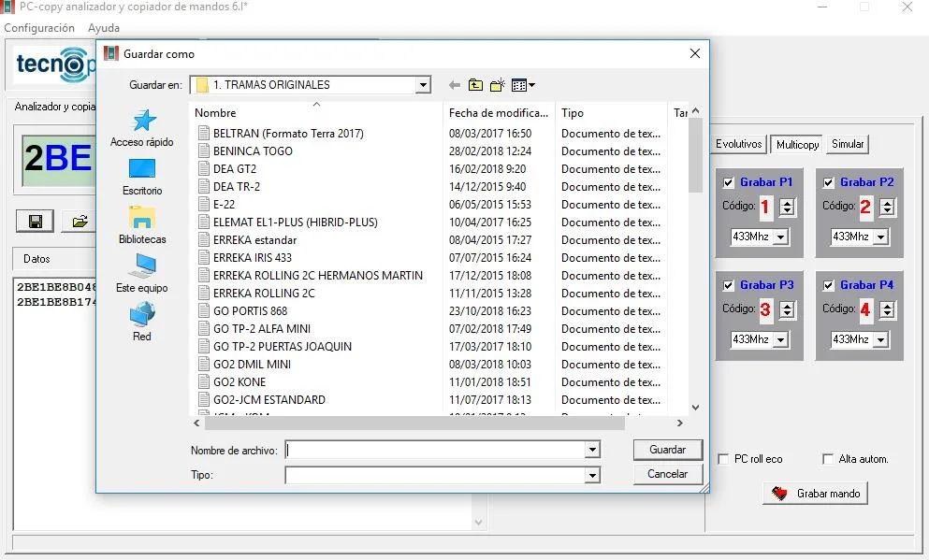Switch to the Evolutivos tab
This screenshot has width=929, height=560.
(x=739, y=144)
